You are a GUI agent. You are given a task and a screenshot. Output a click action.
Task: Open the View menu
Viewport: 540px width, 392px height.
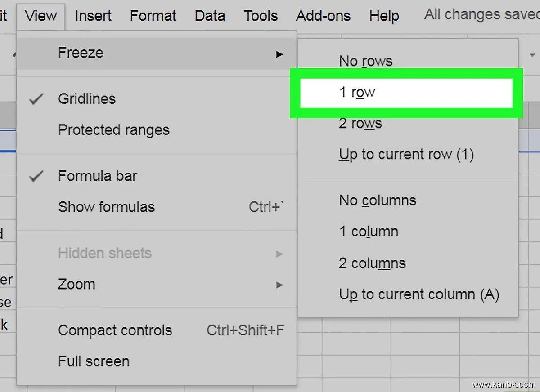(x=41, y=16)
